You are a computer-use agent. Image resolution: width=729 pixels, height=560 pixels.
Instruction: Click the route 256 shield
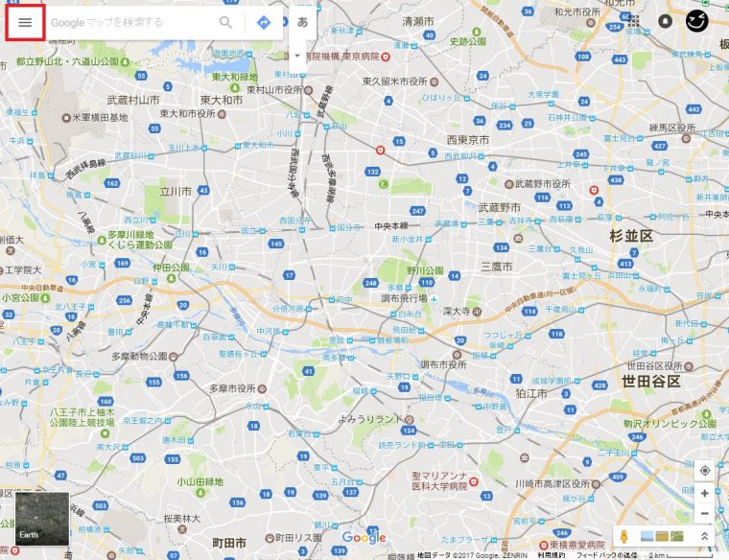pos(124,300)
